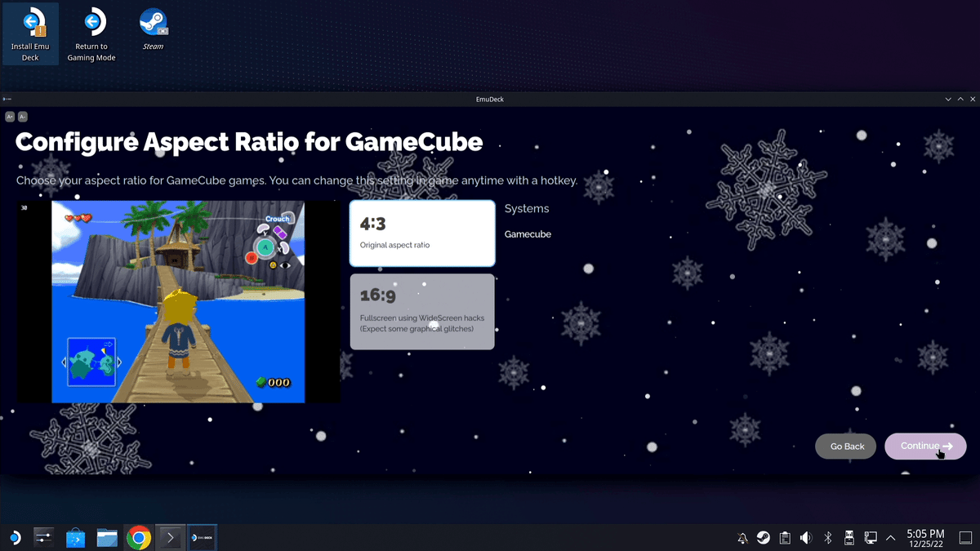Click the Go Back button
The height and width of the screenshot is (551, 980).
[847, 447]
